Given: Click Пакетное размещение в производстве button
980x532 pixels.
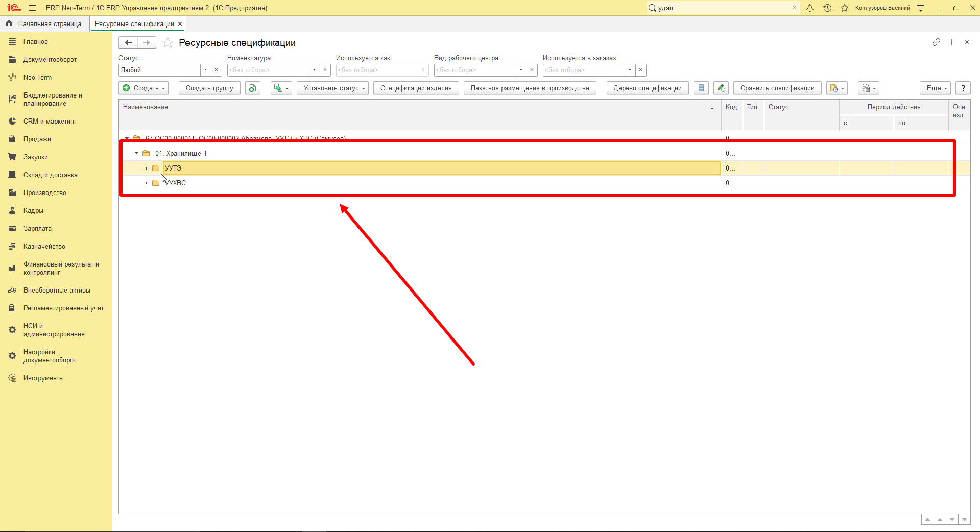Looking at the screenshot, I should (530, 88).
